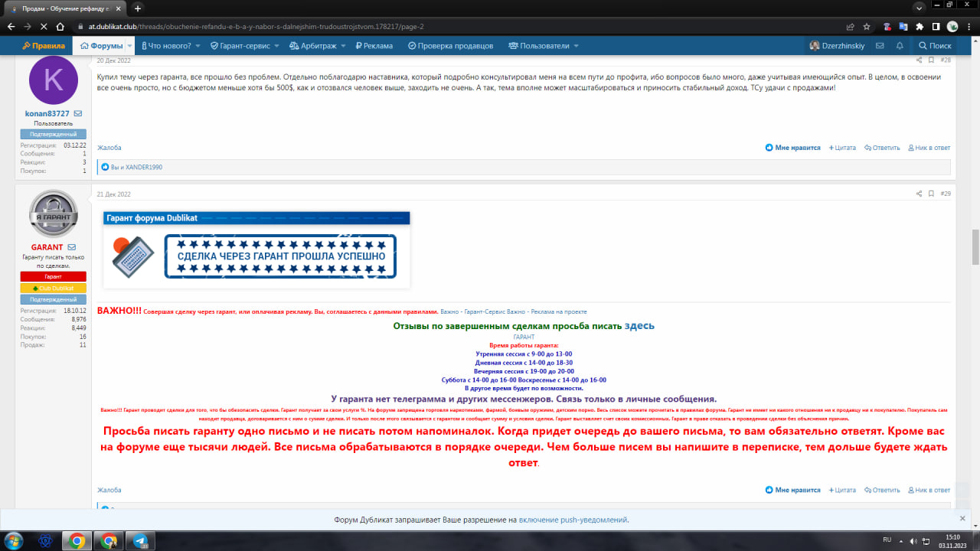
Task: Open the Chrome extensions puzzle icon
Action: click(x=919, y=26)
